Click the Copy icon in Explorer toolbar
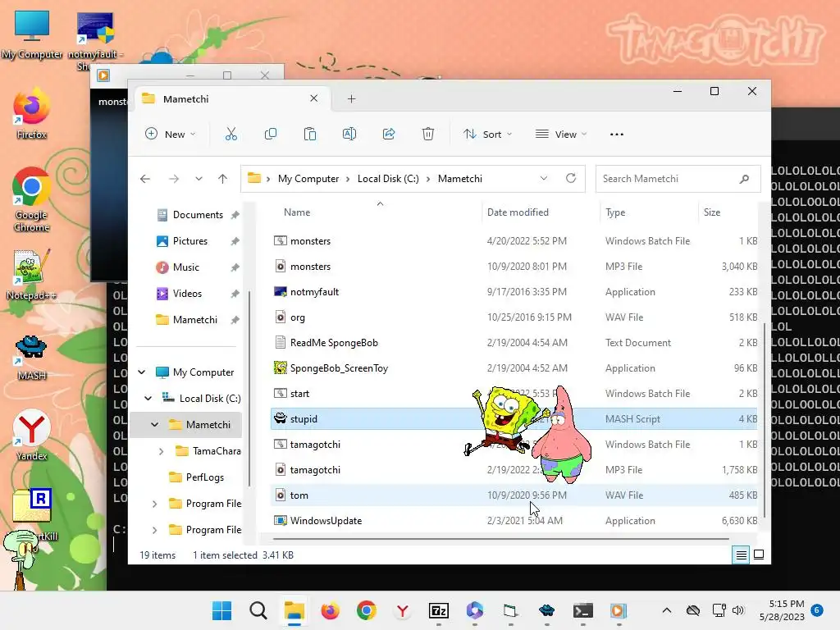The width and height of the screenshot is (840, 630). [271, 134]
